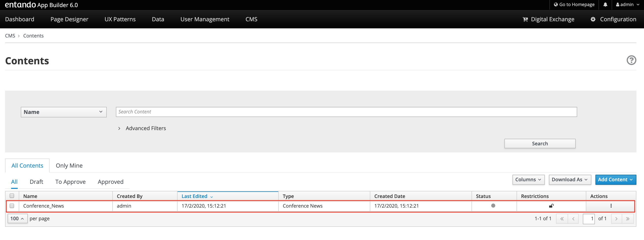Image resolution: width=644 pixels, height=240 pixels.
Task: Open the Columns dropdown
Action: coord(528,179)
